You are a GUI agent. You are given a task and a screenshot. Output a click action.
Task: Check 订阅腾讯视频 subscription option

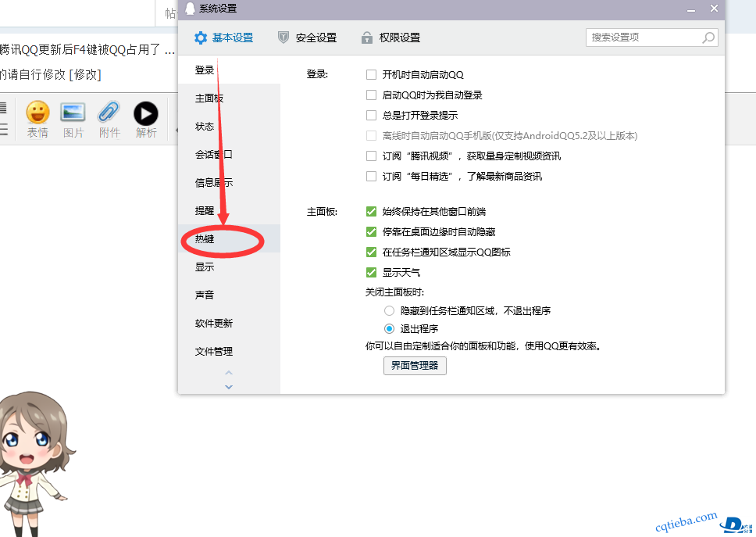pos(371,156)
